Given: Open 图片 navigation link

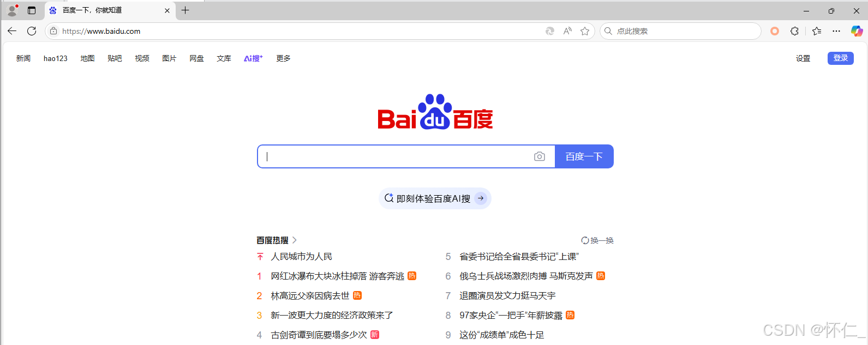Looking at the screenshot, I should tap(170, 58).
